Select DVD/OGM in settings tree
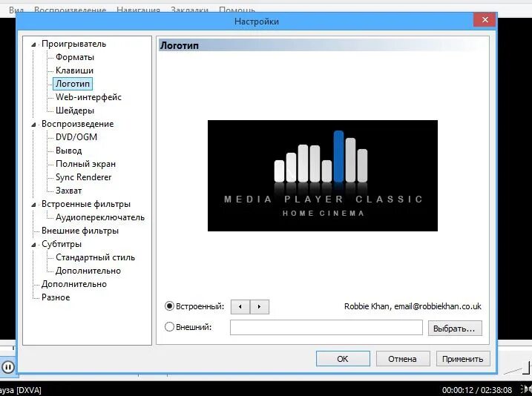The width and height of the screenshot is (532, 396). 76,137
